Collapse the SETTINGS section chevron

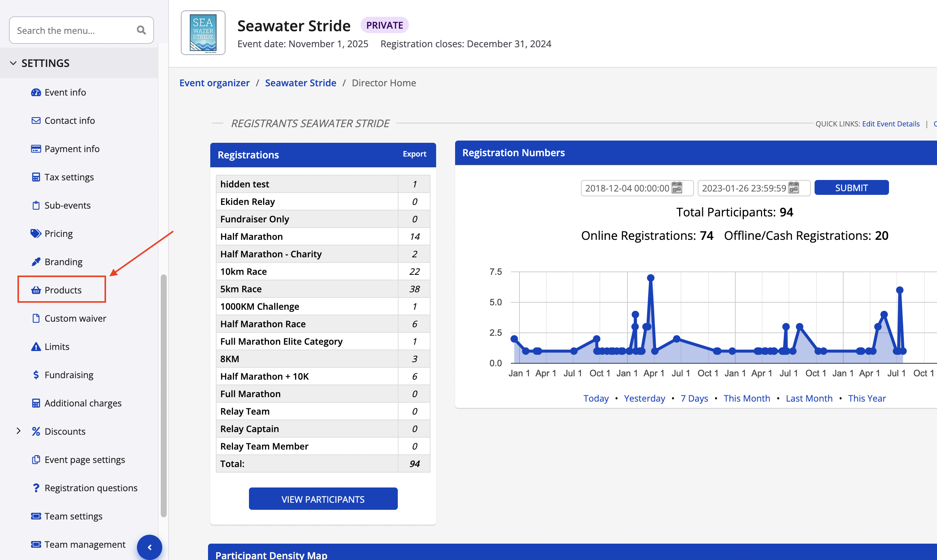[13, 63]
